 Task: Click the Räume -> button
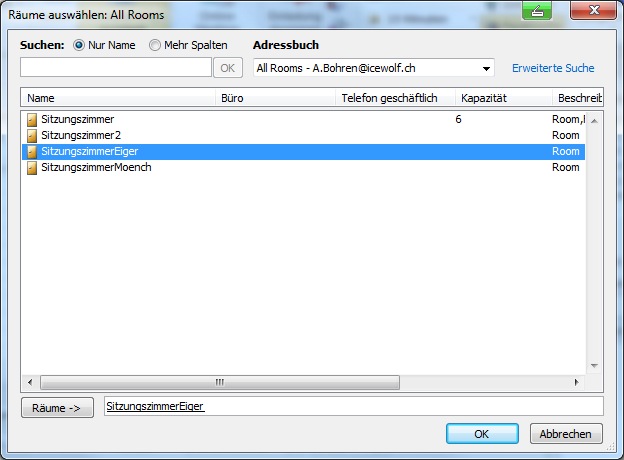(x=57, y=408)
